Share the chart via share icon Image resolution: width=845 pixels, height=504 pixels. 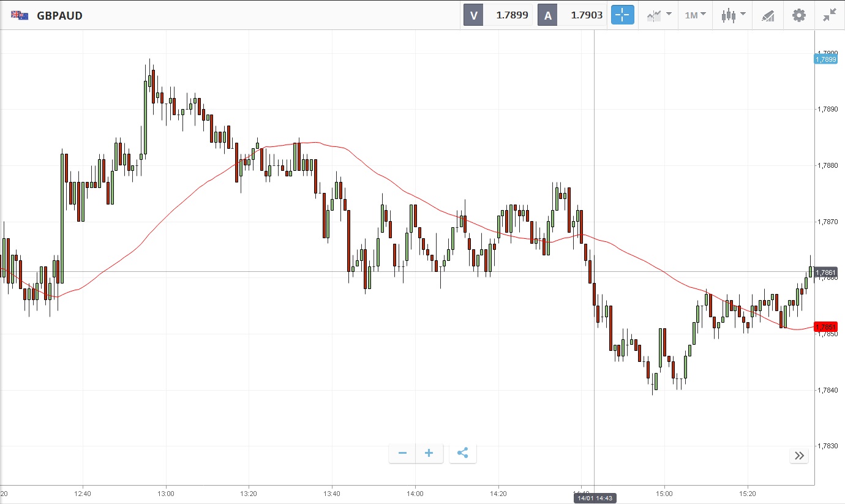tap(462, 453)
